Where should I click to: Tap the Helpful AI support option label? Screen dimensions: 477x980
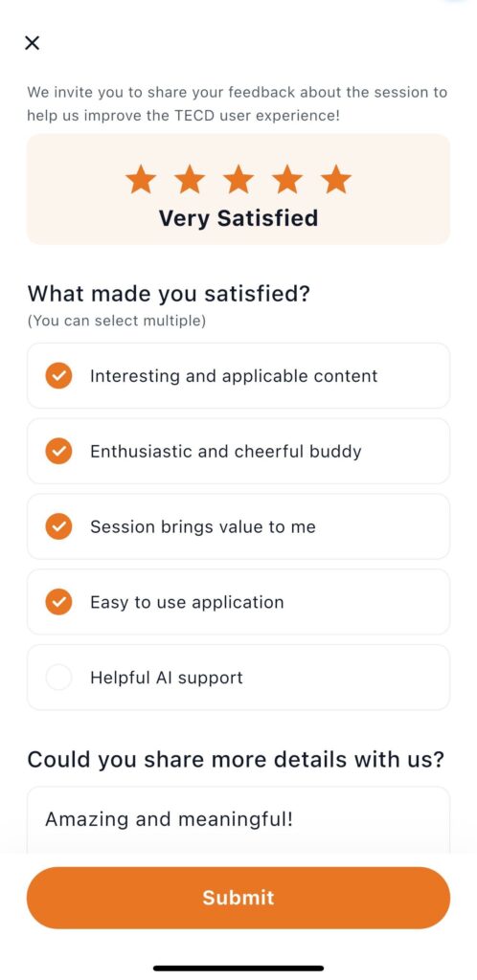[167, 678]
